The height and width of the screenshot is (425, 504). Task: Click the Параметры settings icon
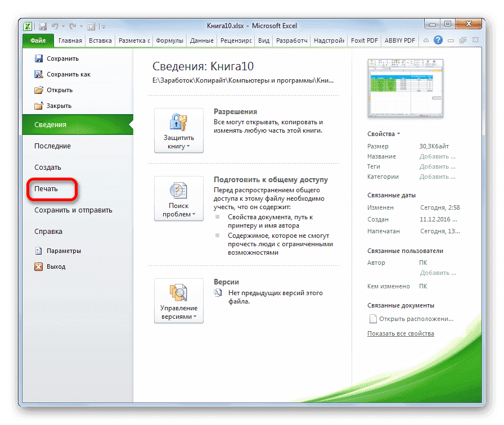click(x=38, y=251)
